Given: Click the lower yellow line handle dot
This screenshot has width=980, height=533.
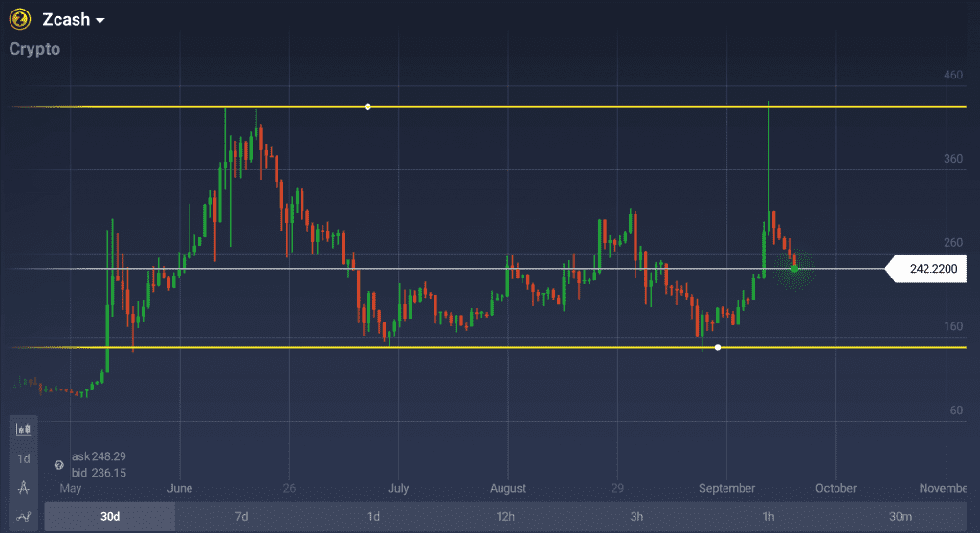Looking at the screenshot, I should pos(718,347).
